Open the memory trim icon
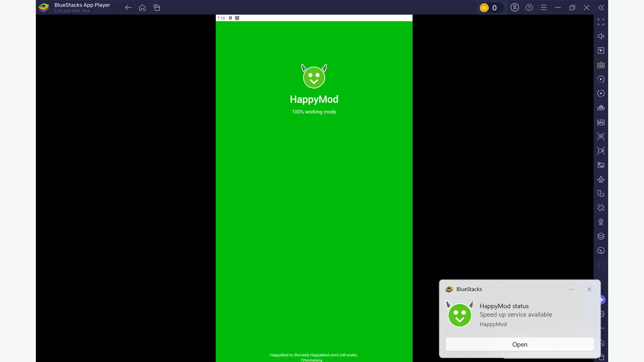The width and height of the screenshot is (644, 362). 601,108
